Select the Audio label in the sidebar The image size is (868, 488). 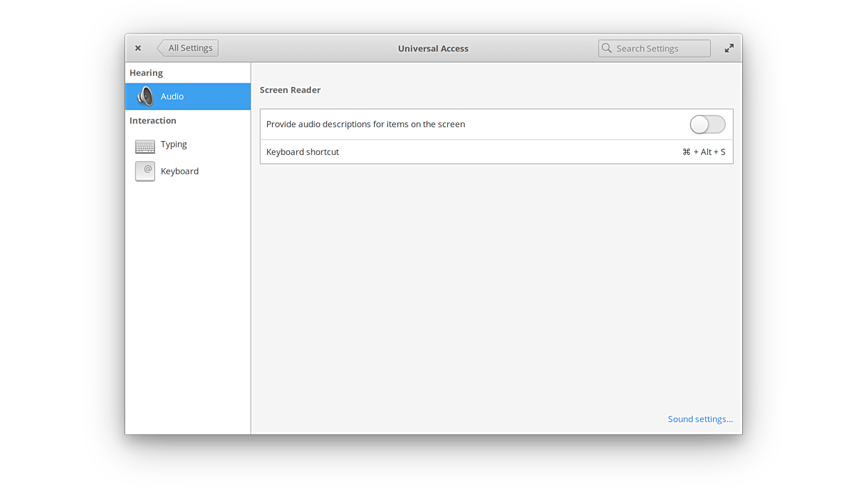pyautogui.click(x=172, y=97)
